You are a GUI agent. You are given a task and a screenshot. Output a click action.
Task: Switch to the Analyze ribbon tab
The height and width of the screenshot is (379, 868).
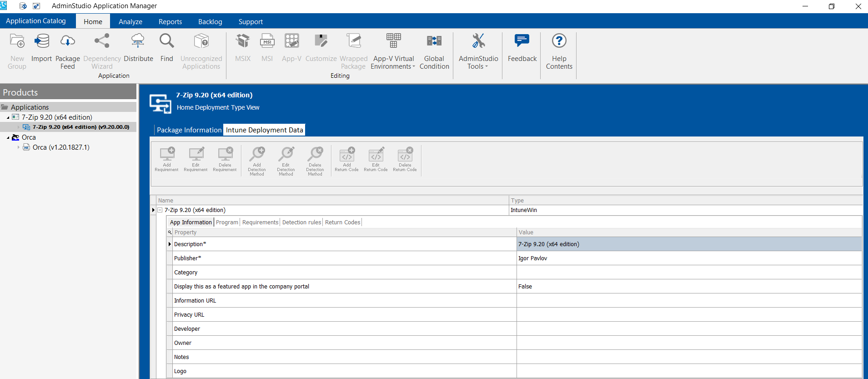(x=130, y=22)
